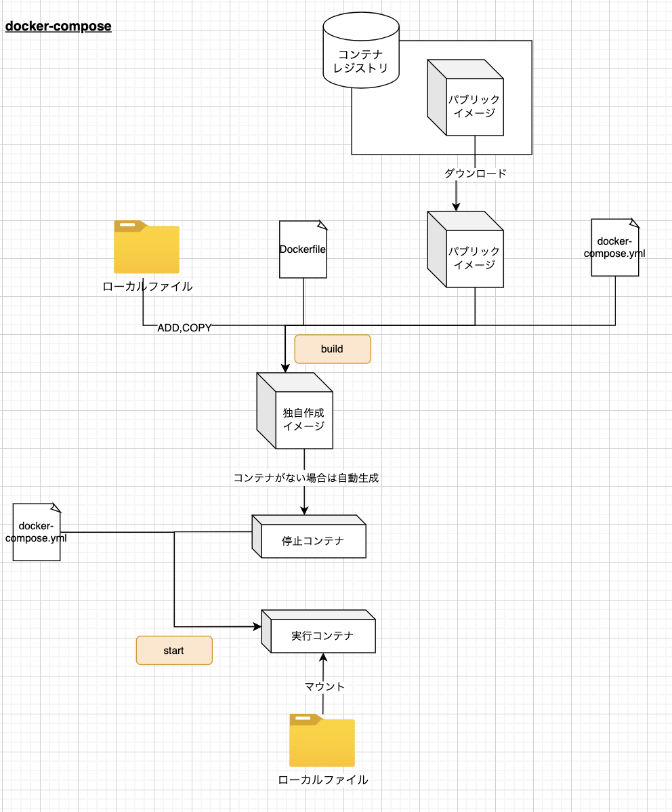This screenshot has height=812, width=672.
Task: Select the 停止コンテナ box
Action: (309, 537)
